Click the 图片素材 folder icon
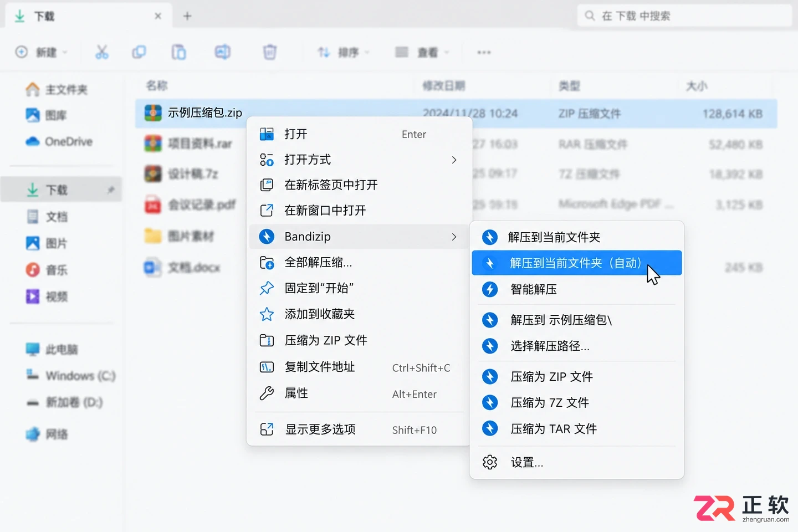 [x=153, y=236]
